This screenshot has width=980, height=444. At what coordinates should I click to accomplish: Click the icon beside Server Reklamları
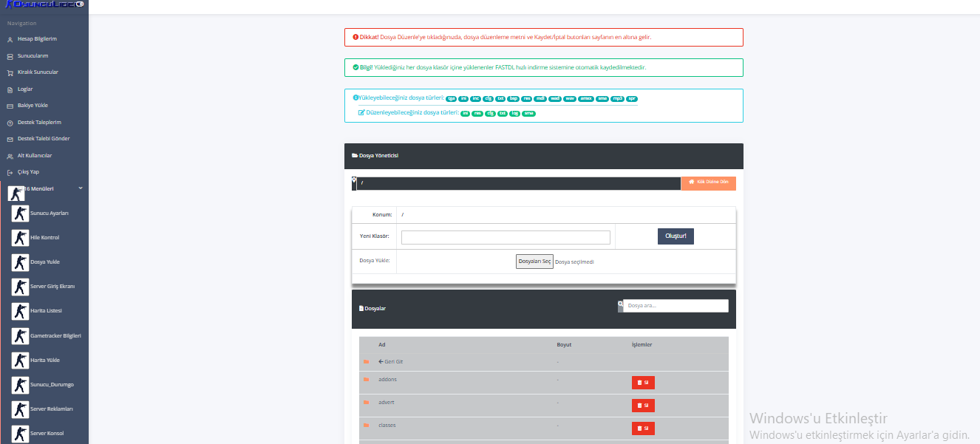(20, 409)
